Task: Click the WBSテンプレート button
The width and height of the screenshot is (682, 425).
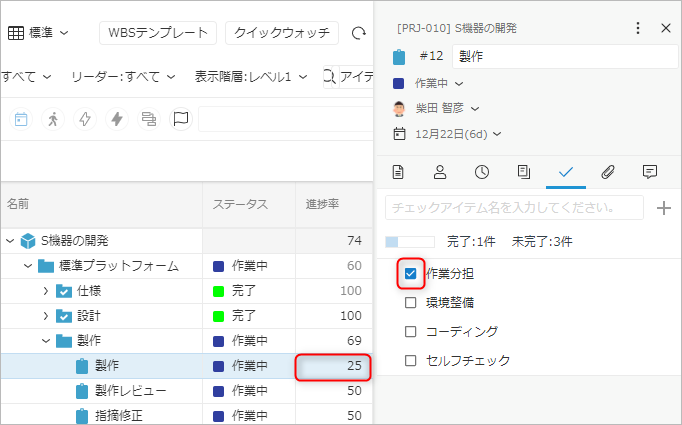Action: pyautogui.click(x=158, y=33)
